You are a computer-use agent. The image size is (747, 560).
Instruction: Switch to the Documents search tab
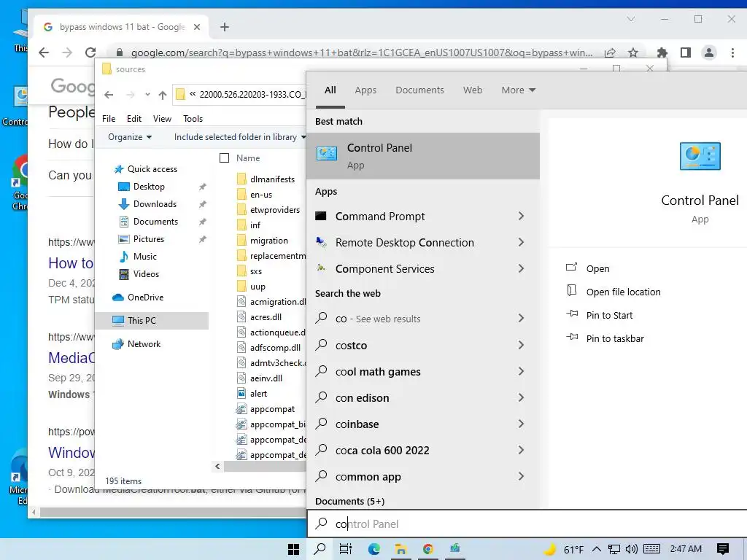419,90
